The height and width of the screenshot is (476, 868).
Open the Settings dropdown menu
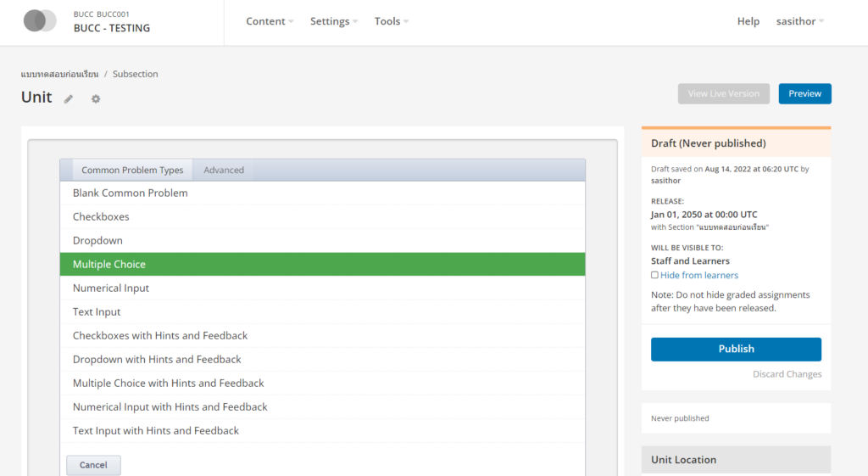(333, 21)
